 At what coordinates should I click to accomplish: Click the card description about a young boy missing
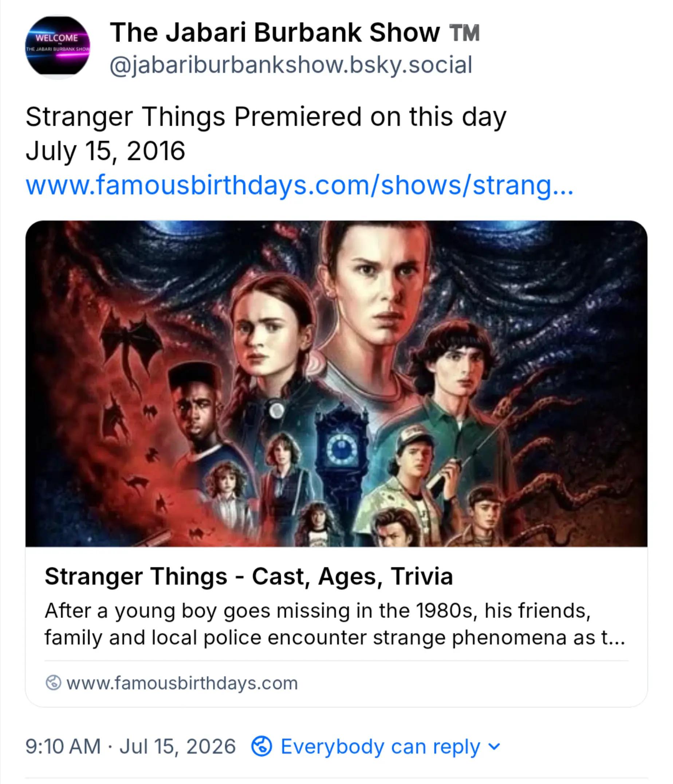pos(335,624)
